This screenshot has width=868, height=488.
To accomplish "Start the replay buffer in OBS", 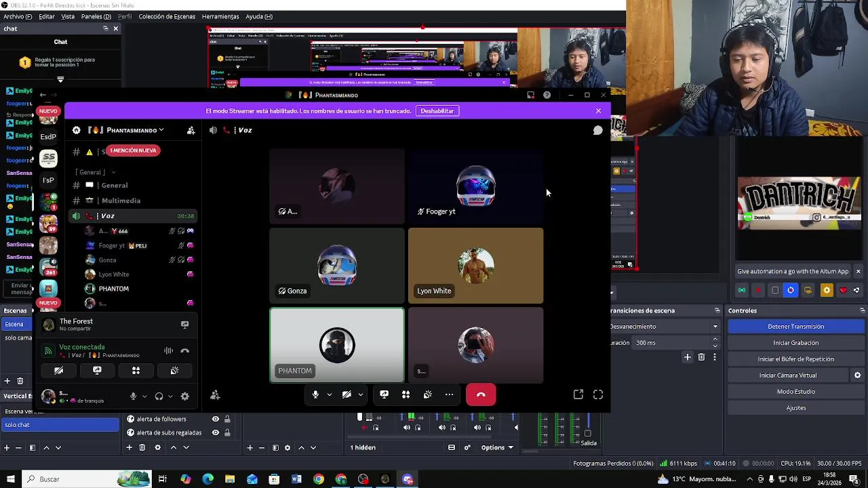I will tap(795, 359).
